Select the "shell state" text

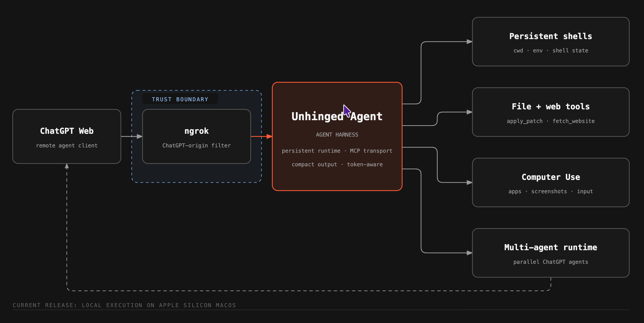pos(570,51)
